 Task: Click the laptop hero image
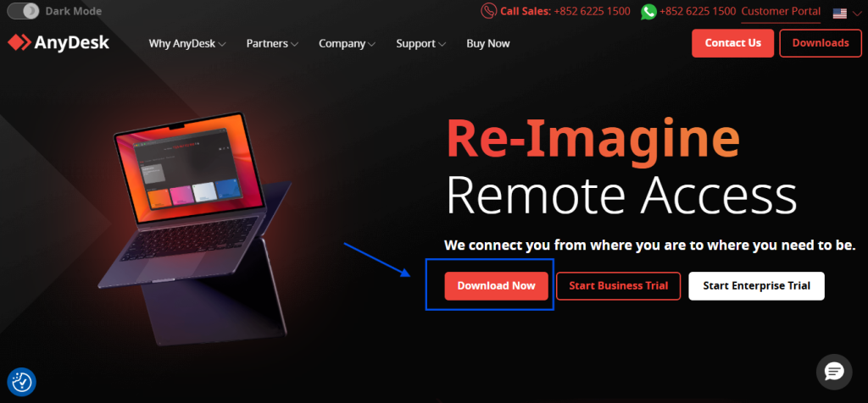click(x=194, y=227)
